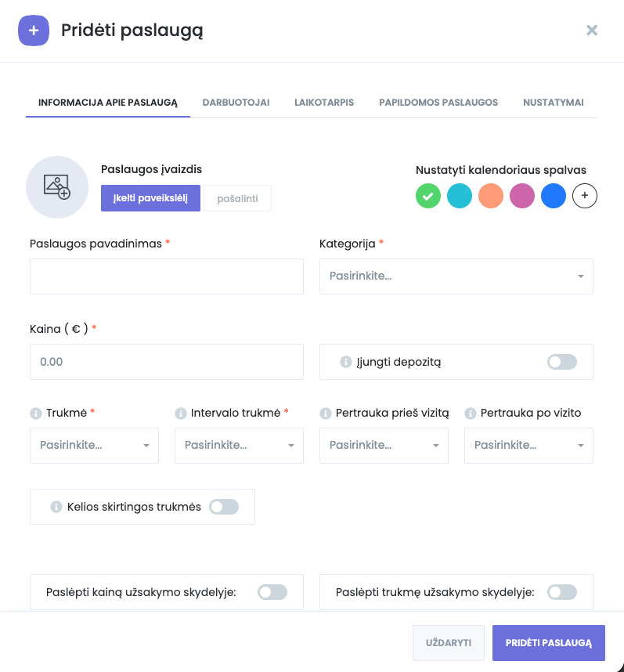Select the pink calendar color swatch
Image resolution: width=624 pixels, height=672 pixels.
click(522, 196)
